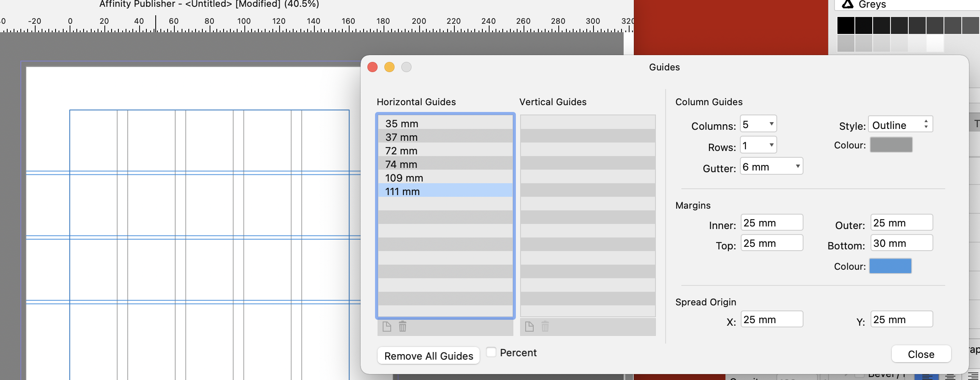Delete selected horizontal guide with trash icon

point(403,327)
